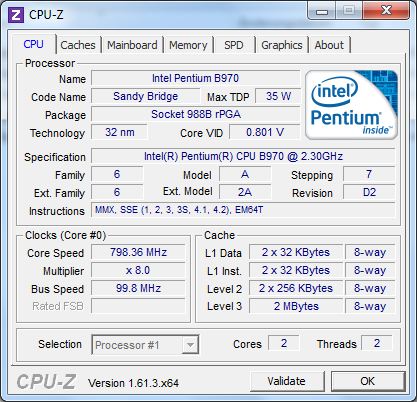This screenshot has height=402, width=417.
Task: Go to the Memory tab
Action: point(188,45)
